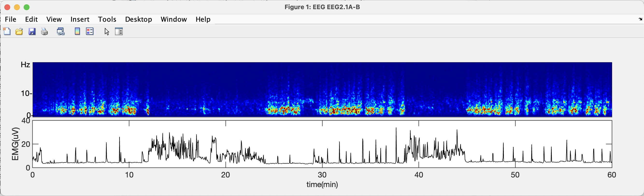Print the figure using the printer icon

(44, 31)
